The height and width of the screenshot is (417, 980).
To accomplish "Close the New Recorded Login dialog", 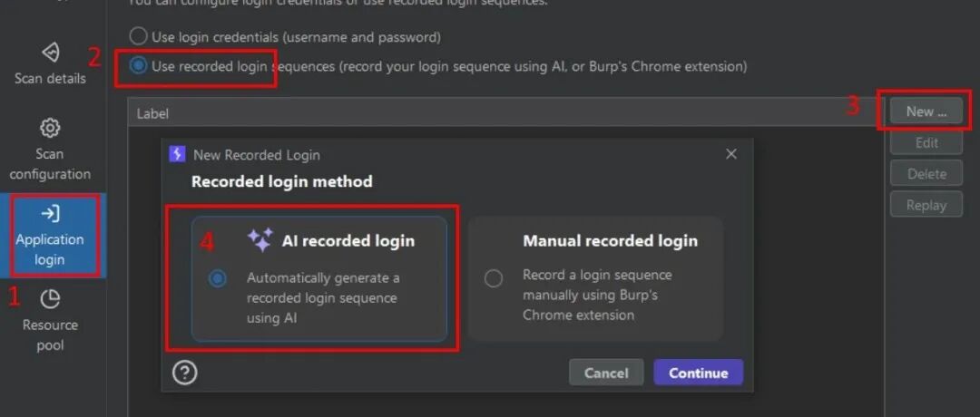I will click(x=731, y=154).
